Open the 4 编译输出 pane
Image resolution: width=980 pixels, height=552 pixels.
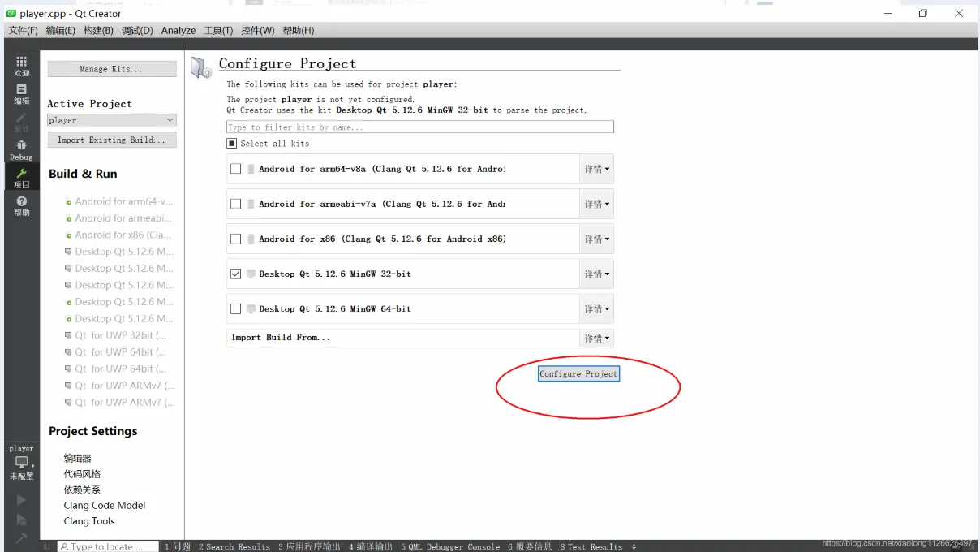pyautogui.click(x=371, y=546)
